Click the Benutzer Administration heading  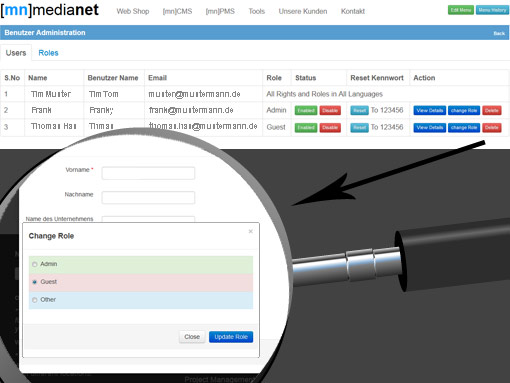coord(45,33)
